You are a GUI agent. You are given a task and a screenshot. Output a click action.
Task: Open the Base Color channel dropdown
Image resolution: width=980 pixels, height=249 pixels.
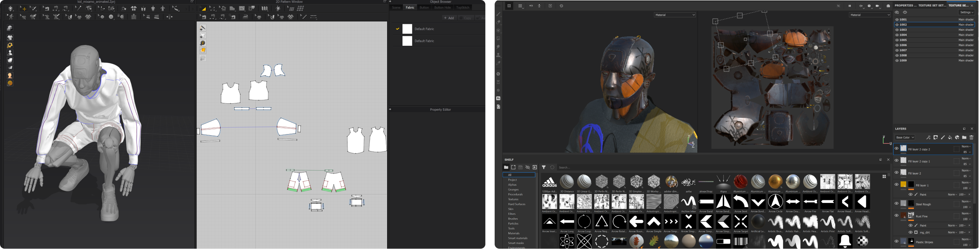tap(905, 138)
